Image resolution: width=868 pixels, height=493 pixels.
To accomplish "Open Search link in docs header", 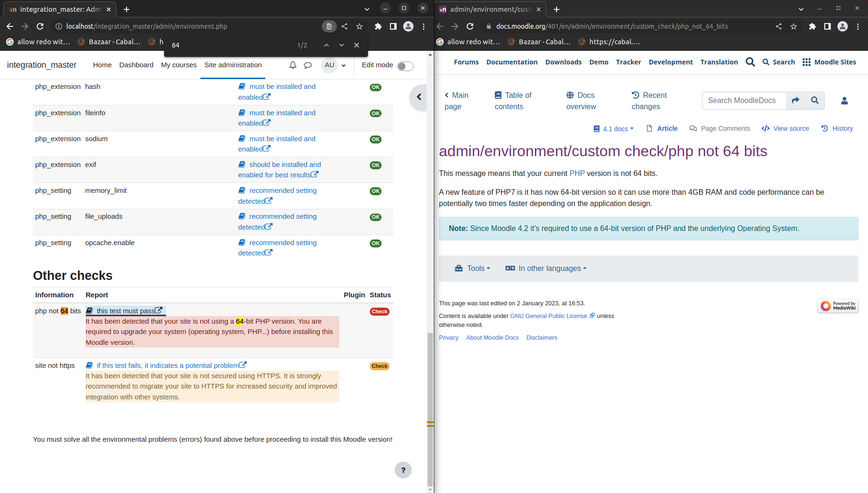I will (x=779, y=62).
